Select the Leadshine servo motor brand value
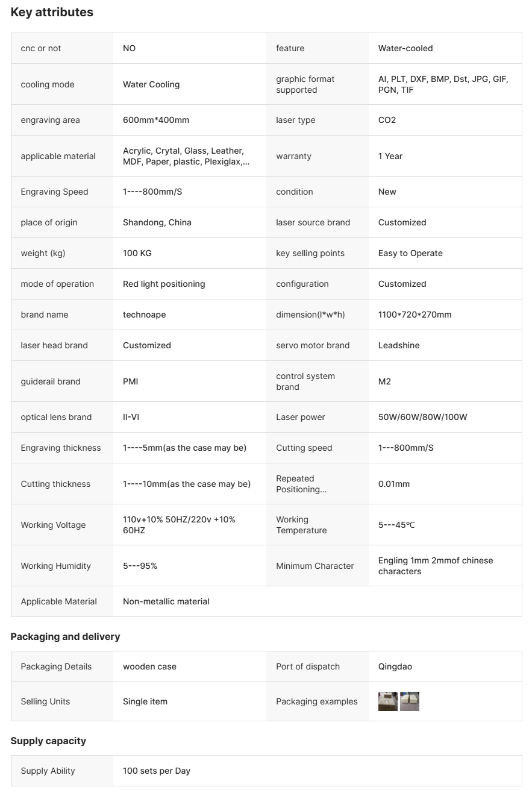532x793 pixels. [399, 345]
